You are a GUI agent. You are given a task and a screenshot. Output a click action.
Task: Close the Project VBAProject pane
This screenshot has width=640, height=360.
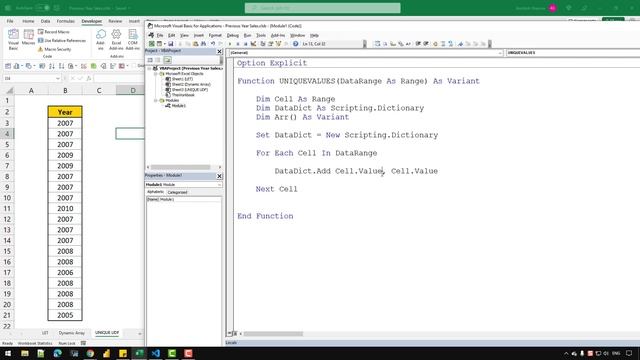pyautogui.click(x=219, y=51)
